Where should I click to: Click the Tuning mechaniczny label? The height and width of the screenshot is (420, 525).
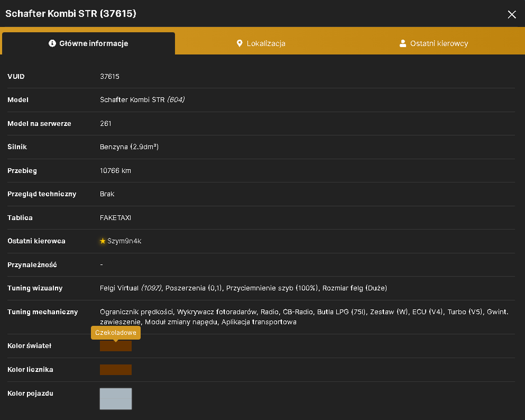[x=43, y=312]
